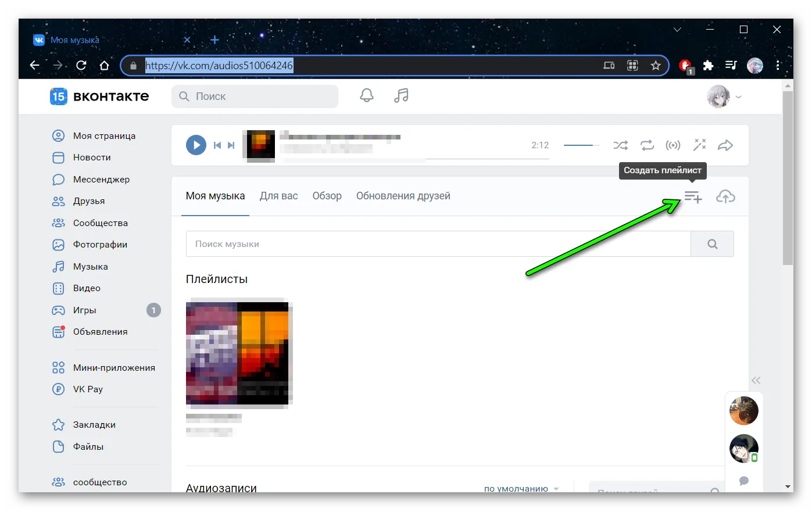Screen dimensions: 812x512
Task: Open the по умолчанию sorting dropdown
Action: 521,488
